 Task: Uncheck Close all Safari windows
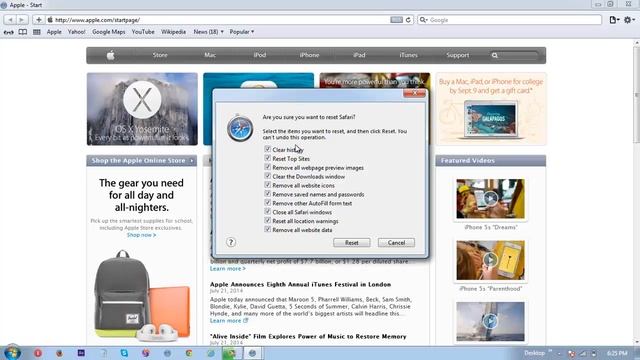[268, 211]
